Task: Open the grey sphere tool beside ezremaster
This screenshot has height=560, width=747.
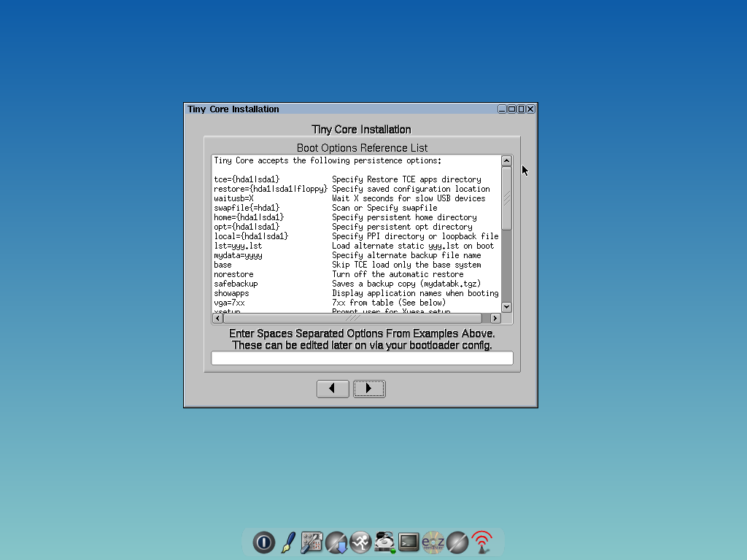Action: [457, 542]
